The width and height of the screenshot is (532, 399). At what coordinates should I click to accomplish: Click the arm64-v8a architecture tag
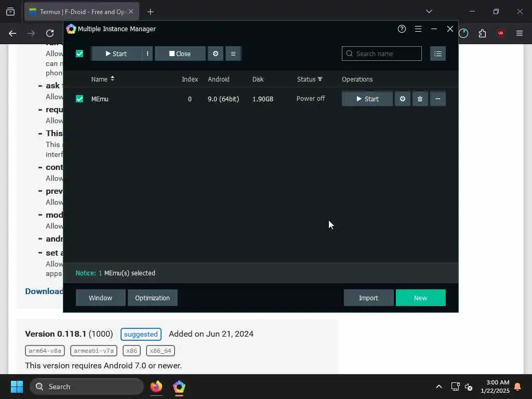tap(45, 351)
